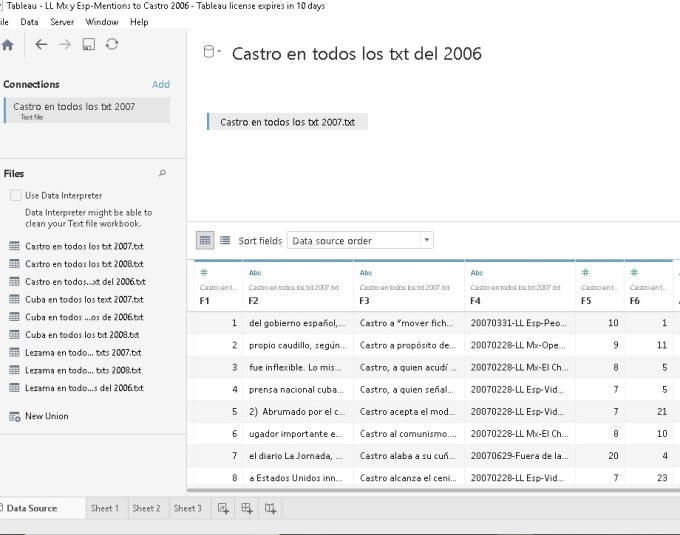The height and width of the screenshot is (535, 680).
Task: Click the Add connection link
Action: tap(160, 85)
